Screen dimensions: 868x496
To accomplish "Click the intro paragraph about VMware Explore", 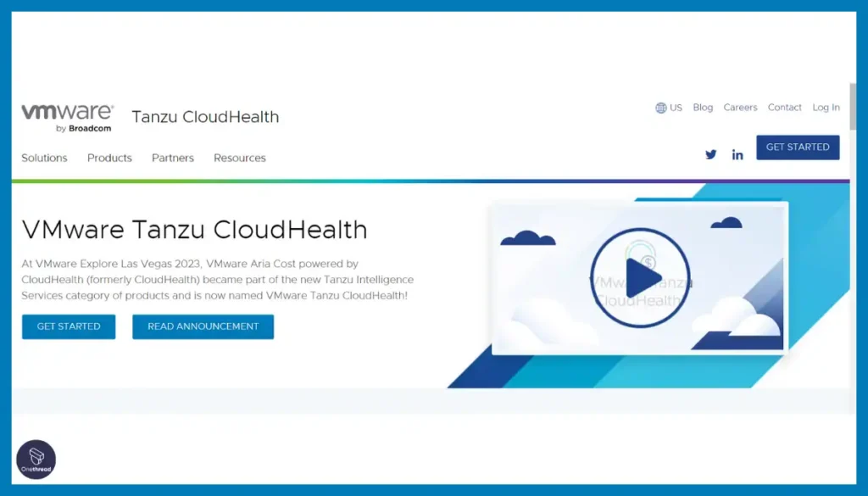I will pos(218,280).
